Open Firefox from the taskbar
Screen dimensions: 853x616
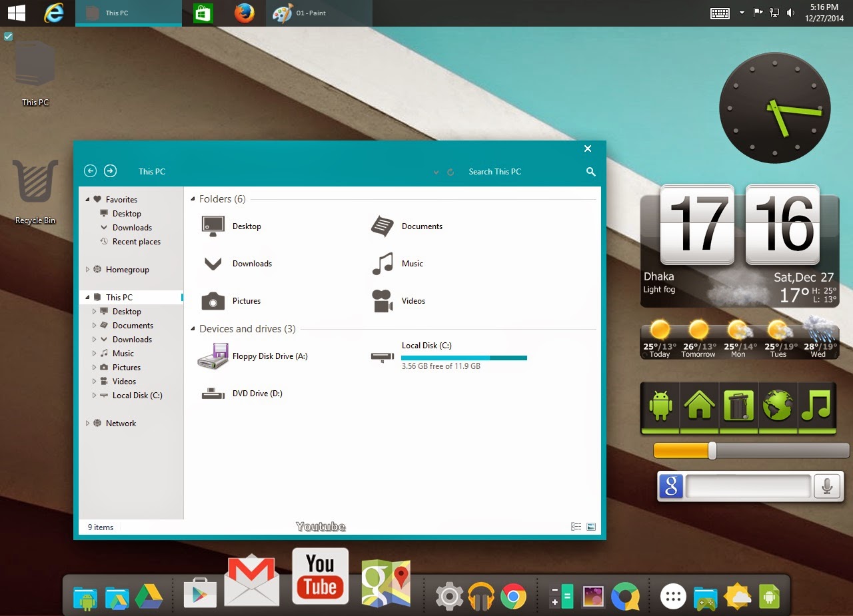pyautogui.click(x=244, y=13)
